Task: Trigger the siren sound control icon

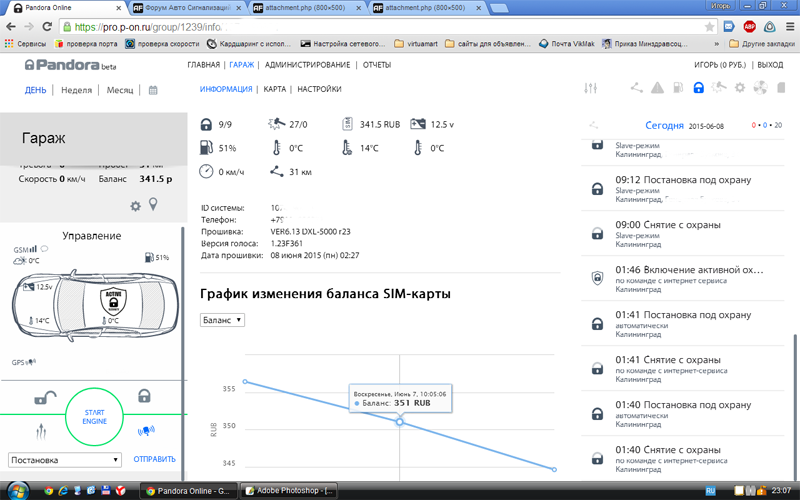Action: [146, 431]
